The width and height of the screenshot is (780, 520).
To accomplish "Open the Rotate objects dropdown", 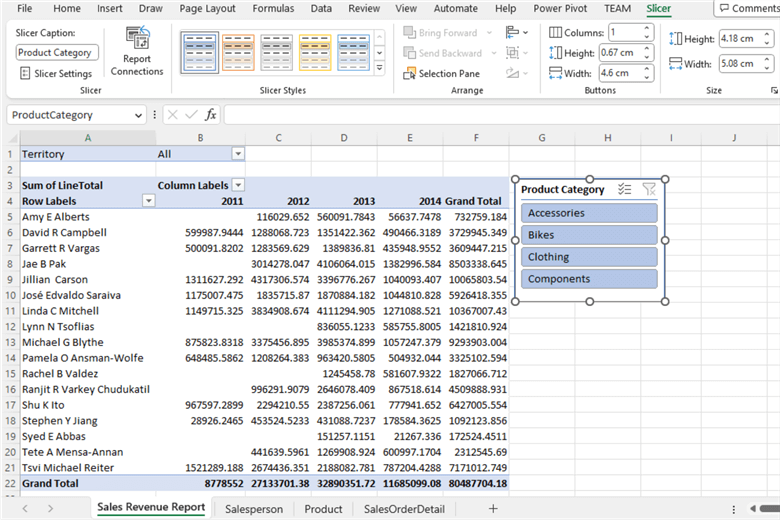I will (x=517, y=73).
